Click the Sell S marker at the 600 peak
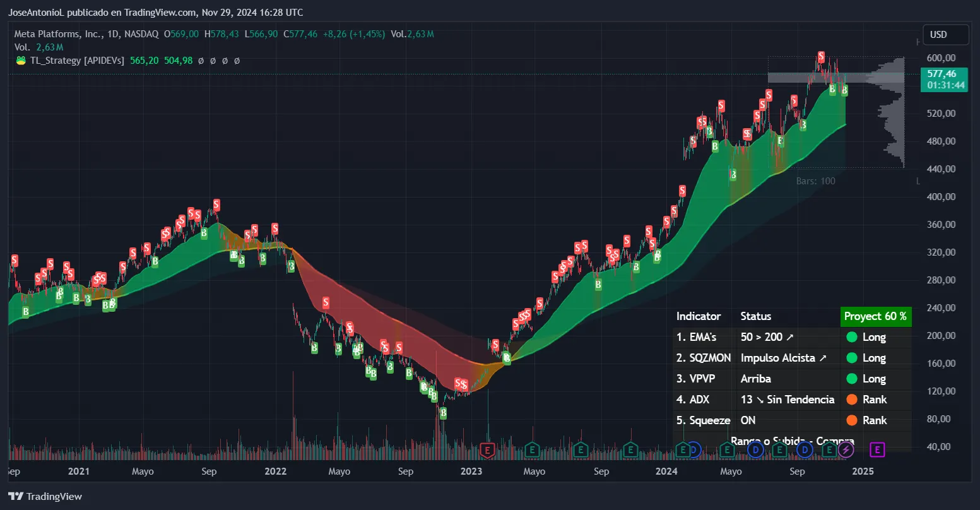This screenshot has width=980, height=510. (820, 57)
